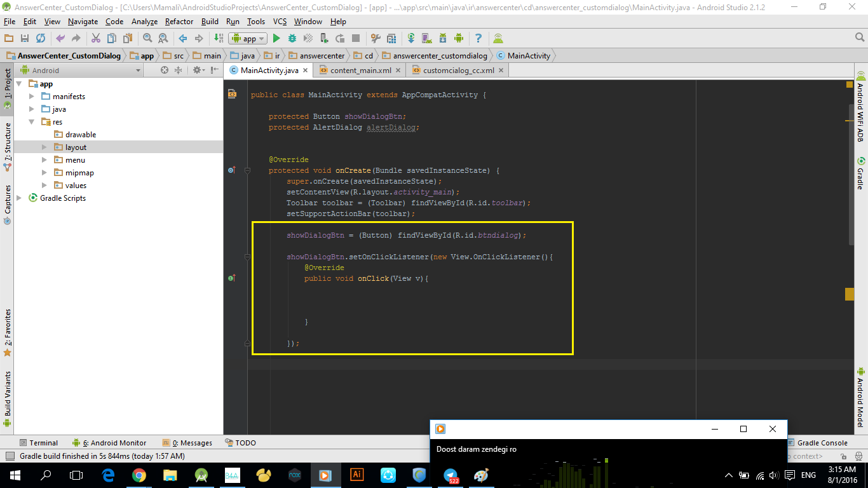Click the Scroll from Source target icon
Image resolution: width=868 pixels, height=488 pixels.
click(165, 71)
